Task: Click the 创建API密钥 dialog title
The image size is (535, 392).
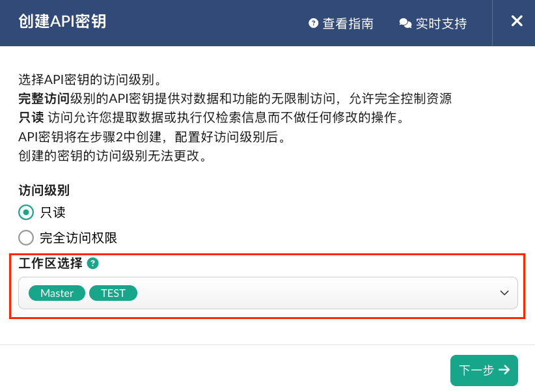Action: click(62, 21)
